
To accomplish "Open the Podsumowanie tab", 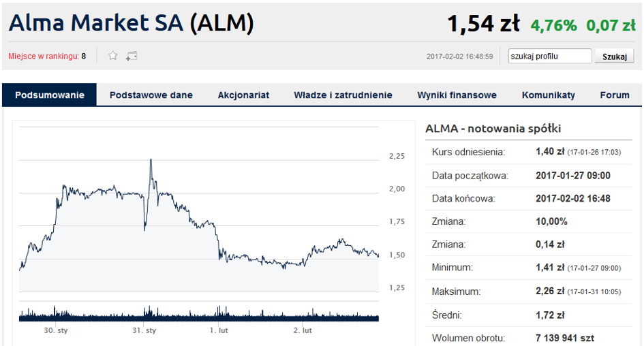I will pos(50,95).
